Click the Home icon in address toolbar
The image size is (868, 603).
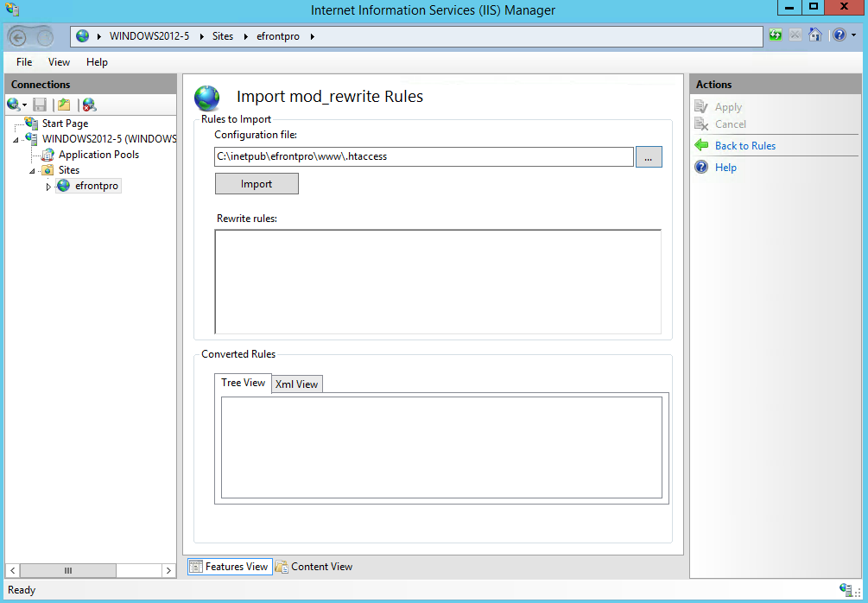point(814,35)
